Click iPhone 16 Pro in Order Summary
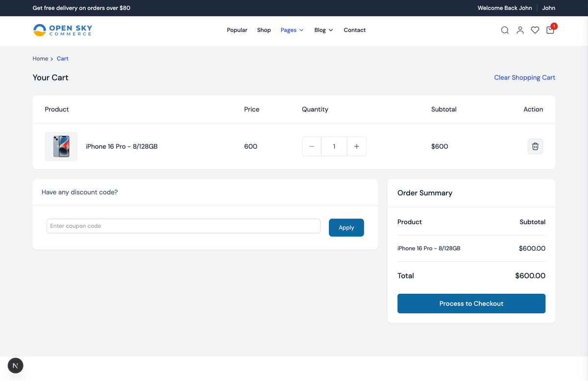 point(429,248)
